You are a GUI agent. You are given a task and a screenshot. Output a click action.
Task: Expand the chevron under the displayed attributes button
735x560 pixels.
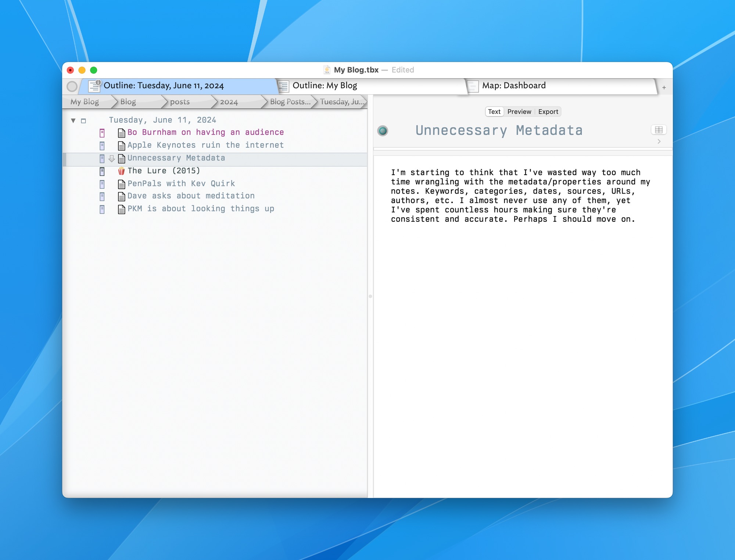tap(659, 141)
